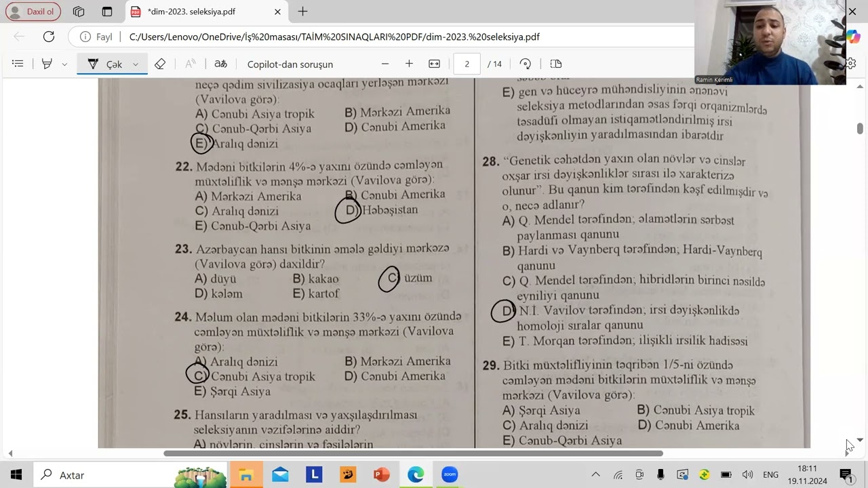The width and height of the screenshot is (868, 488).
Task: Click the ENG language indicator
Action: 770,475
